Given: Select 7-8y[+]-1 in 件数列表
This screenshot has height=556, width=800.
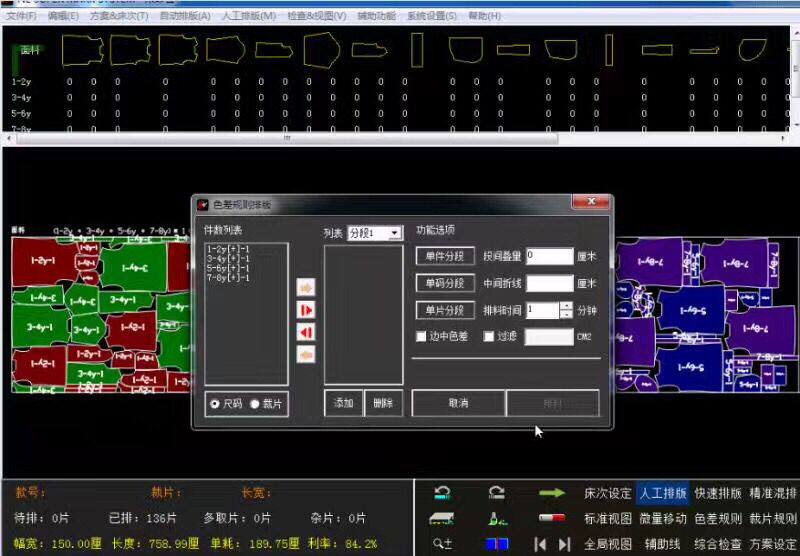Looking at the screenshot, I should pos(228,278).
